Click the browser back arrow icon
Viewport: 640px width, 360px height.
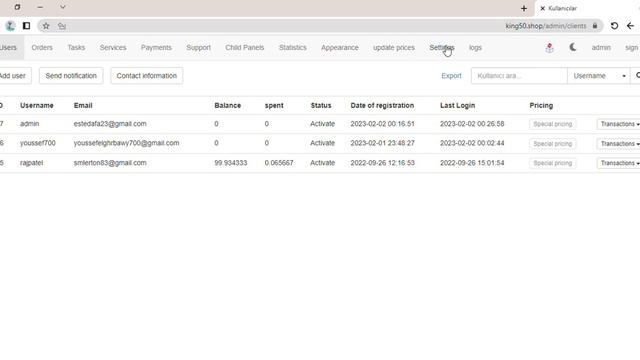point(631,26)
